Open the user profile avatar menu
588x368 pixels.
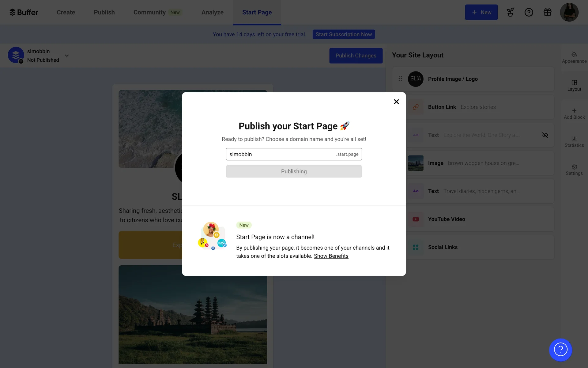569,12
